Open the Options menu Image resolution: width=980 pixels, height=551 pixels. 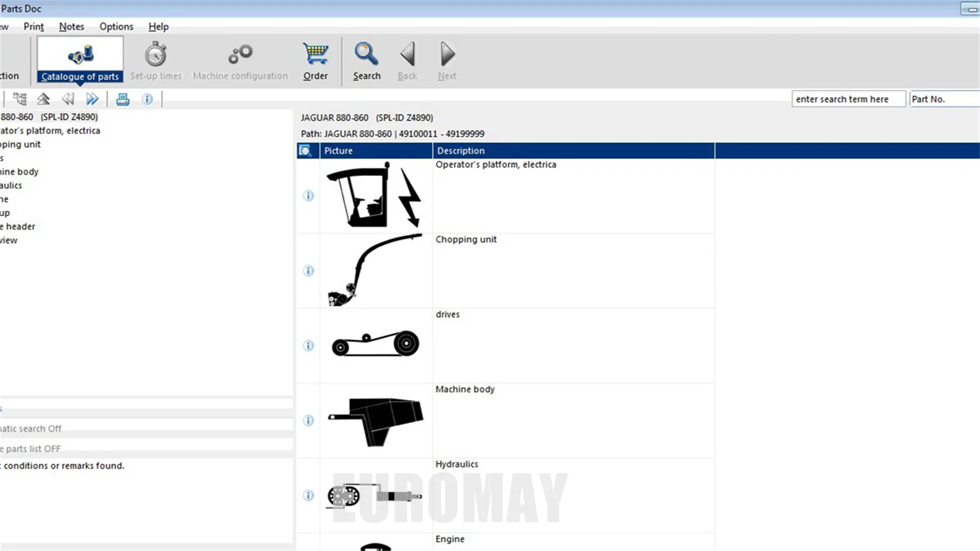[116, 27]
